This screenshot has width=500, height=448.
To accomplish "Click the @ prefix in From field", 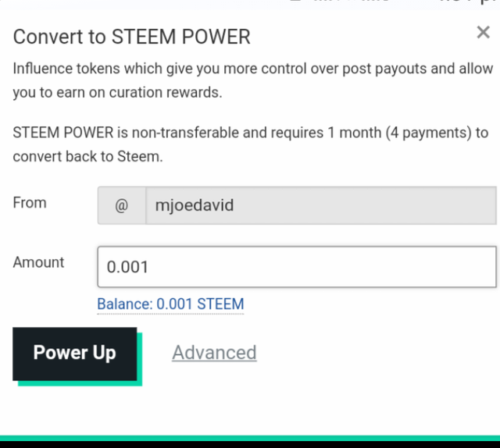I will point(121,206).
